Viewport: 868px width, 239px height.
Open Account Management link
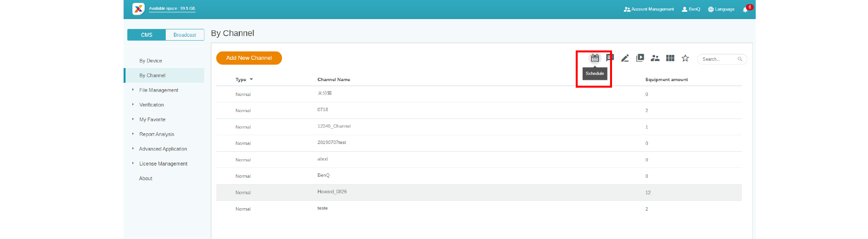pyautogui.click(x=649, y=9)
